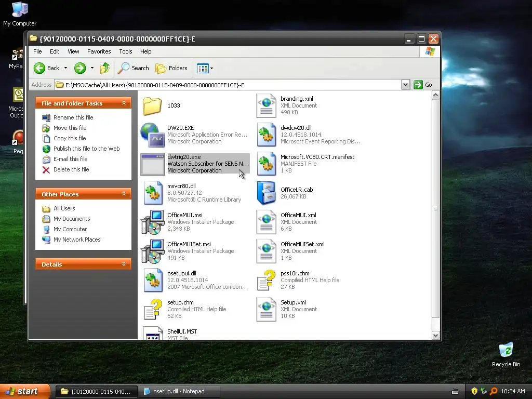Open the 1033 folder icon

pos(152,106)
